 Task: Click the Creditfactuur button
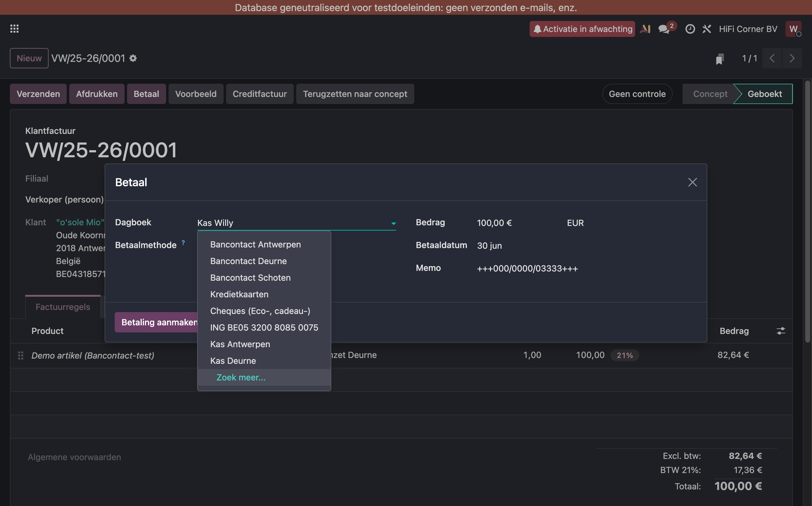point(260,94)
